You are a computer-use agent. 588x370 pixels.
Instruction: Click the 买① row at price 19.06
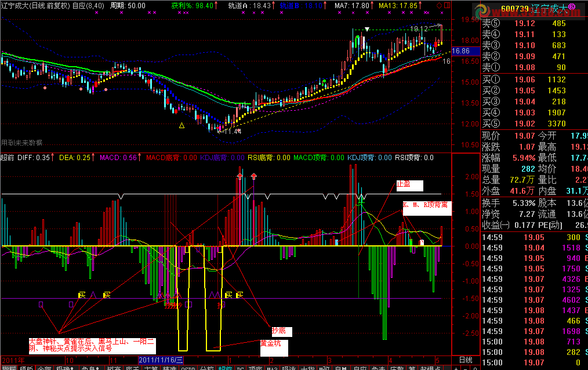534,79
